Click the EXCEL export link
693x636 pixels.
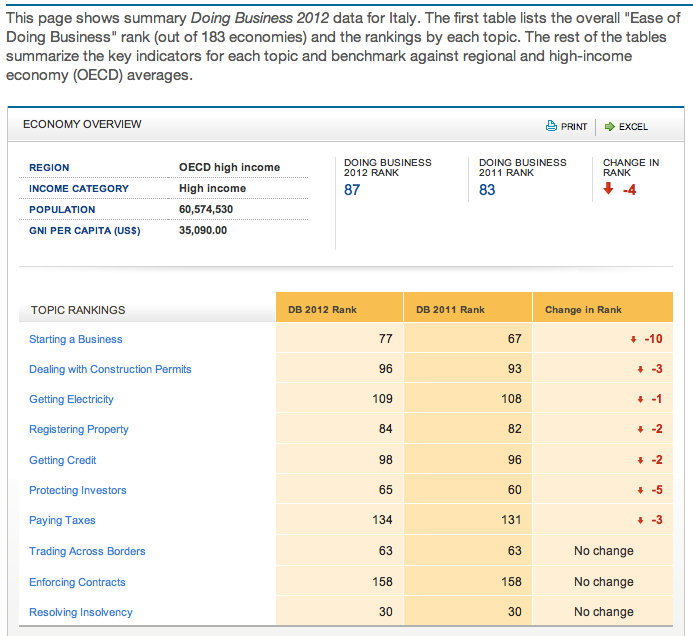point(633,127)
